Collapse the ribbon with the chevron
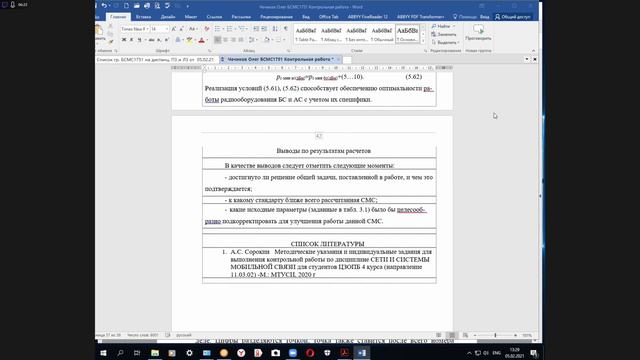 pyautogui.click(x=533, y=51)
